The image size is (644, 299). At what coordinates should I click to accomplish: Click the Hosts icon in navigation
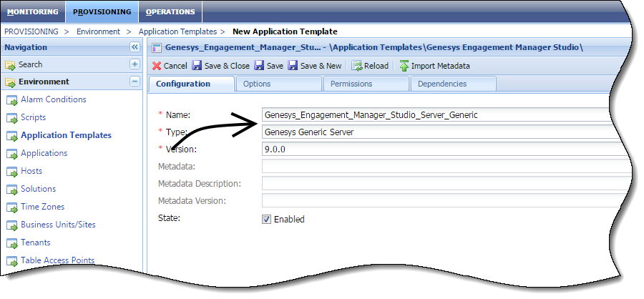click(11, 171)
